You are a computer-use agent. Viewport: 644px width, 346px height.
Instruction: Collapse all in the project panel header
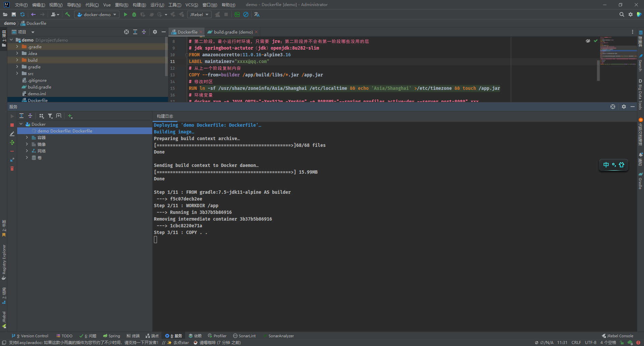(144, 32)
